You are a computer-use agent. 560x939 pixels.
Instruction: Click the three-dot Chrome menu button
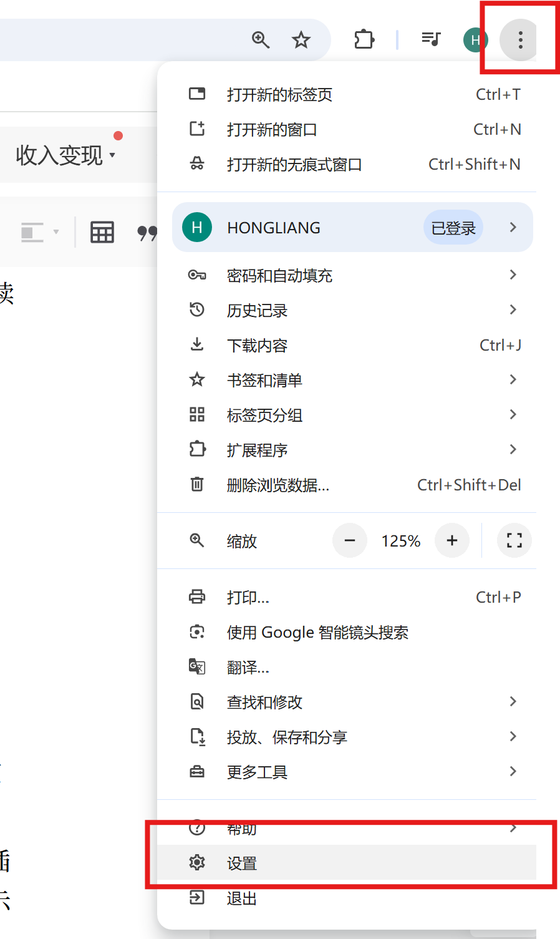pyautogui.click(x=519, y=39)
